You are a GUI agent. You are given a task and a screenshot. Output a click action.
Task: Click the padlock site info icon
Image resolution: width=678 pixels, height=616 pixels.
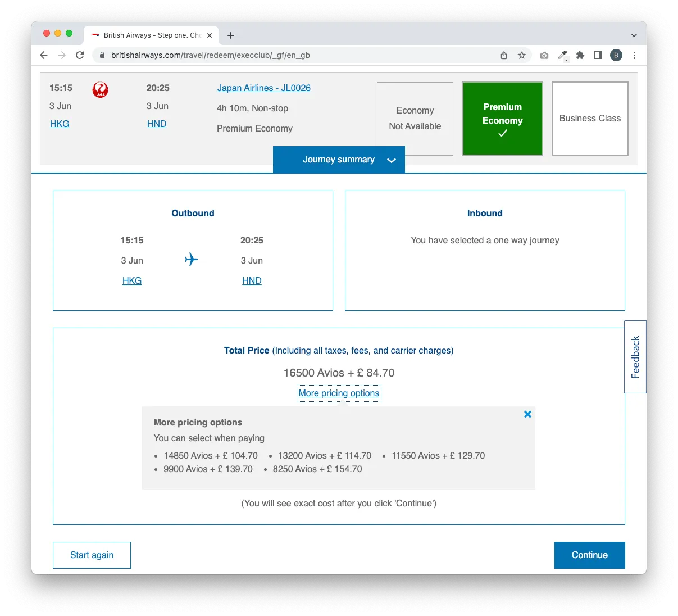point(102,55)
